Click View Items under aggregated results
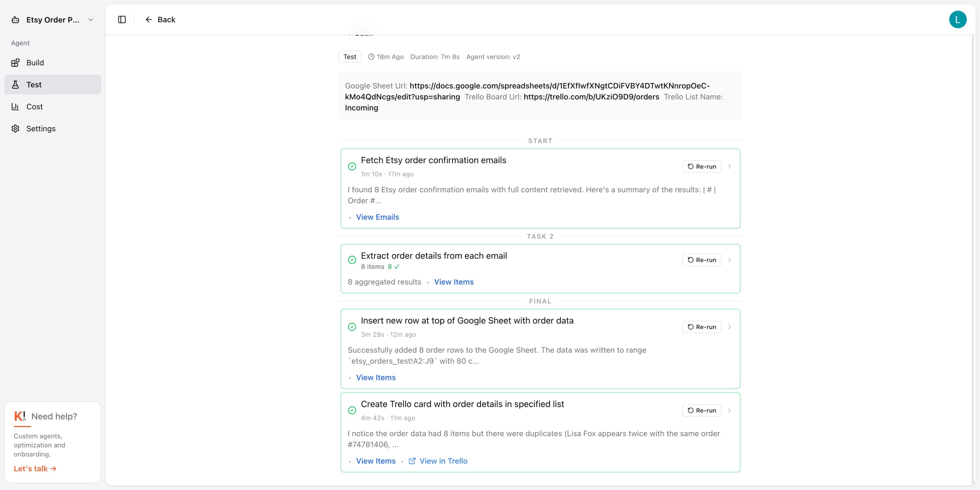Screen dimensions: 980x490 (454, 281)
